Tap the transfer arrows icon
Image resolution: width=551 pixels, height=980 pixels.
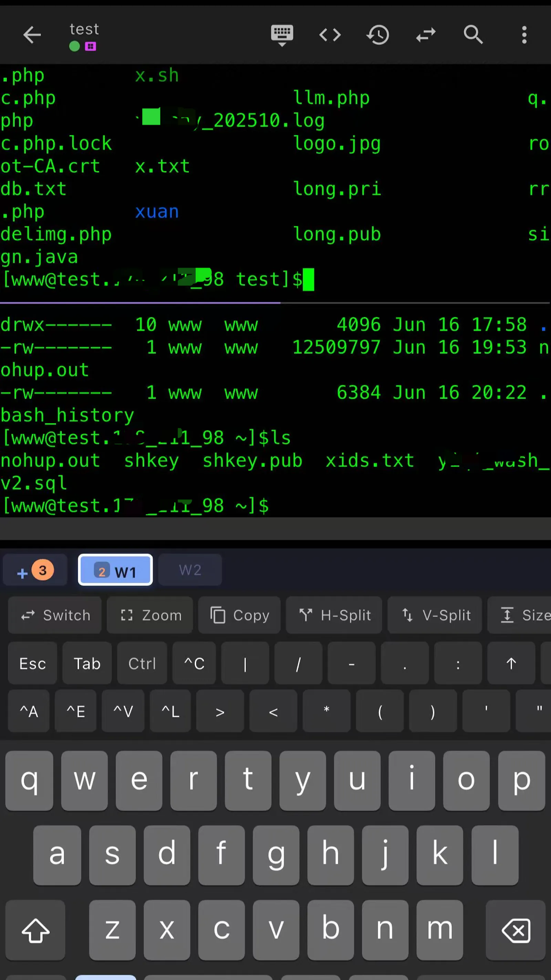coord(426,35)
